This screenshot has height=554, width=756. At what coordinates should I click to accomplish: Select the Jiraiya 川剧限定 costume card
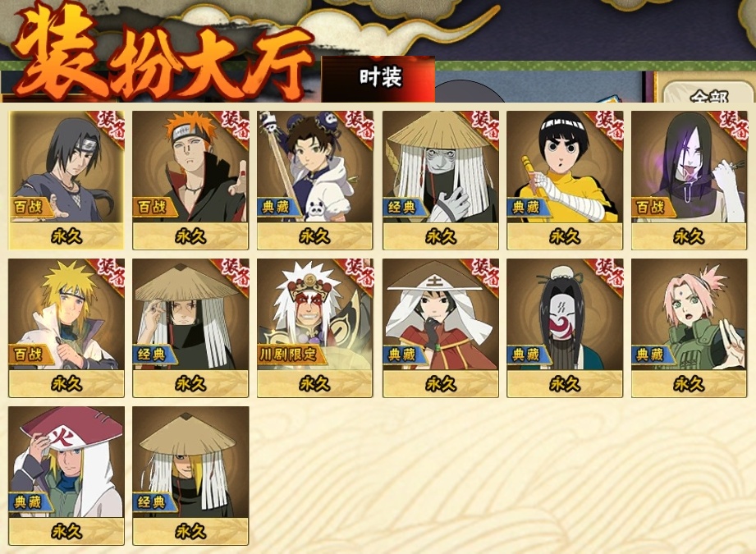click(315, 327)
